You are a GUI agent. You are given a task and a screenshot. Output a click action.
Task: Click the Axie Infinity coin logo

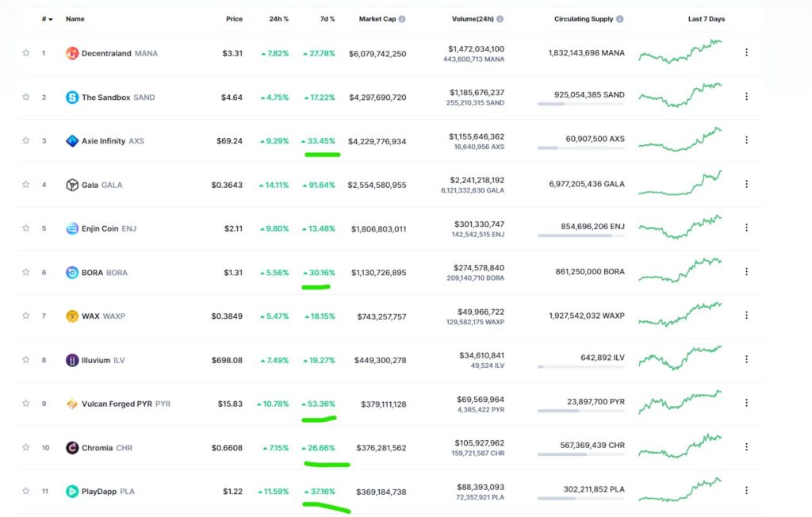(72, 141)
